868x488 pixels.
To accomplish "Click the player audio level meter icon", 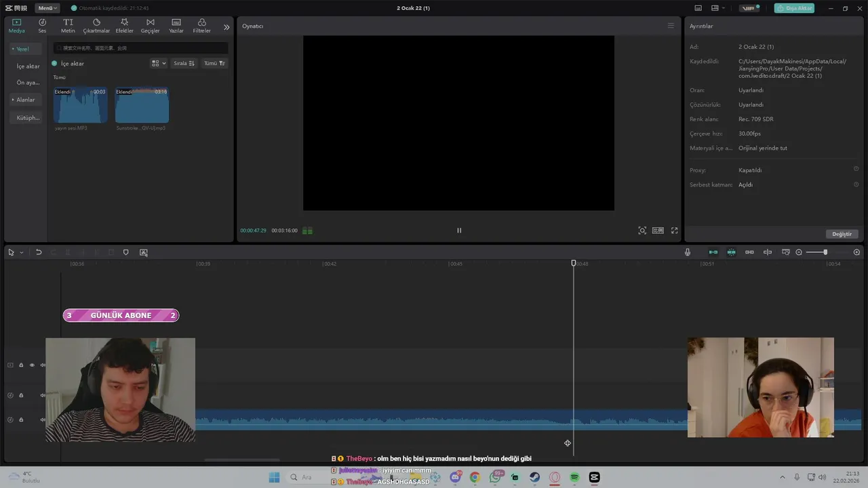I will click(307, 230).
